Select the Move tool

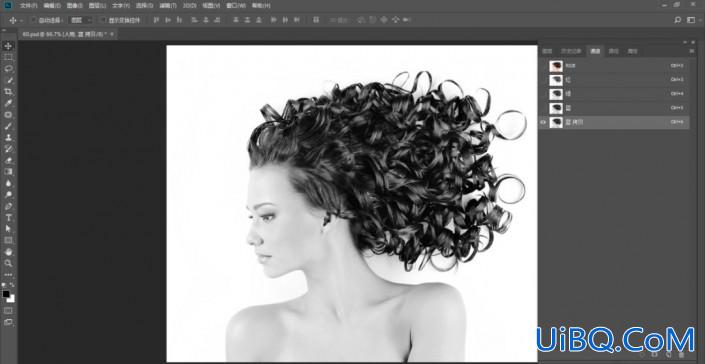click(x=9, y=46)
